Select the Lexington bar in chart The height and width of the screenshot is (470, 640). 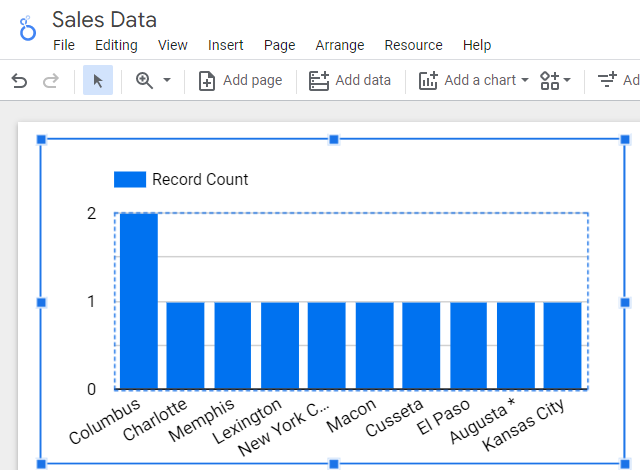(280, 346)
